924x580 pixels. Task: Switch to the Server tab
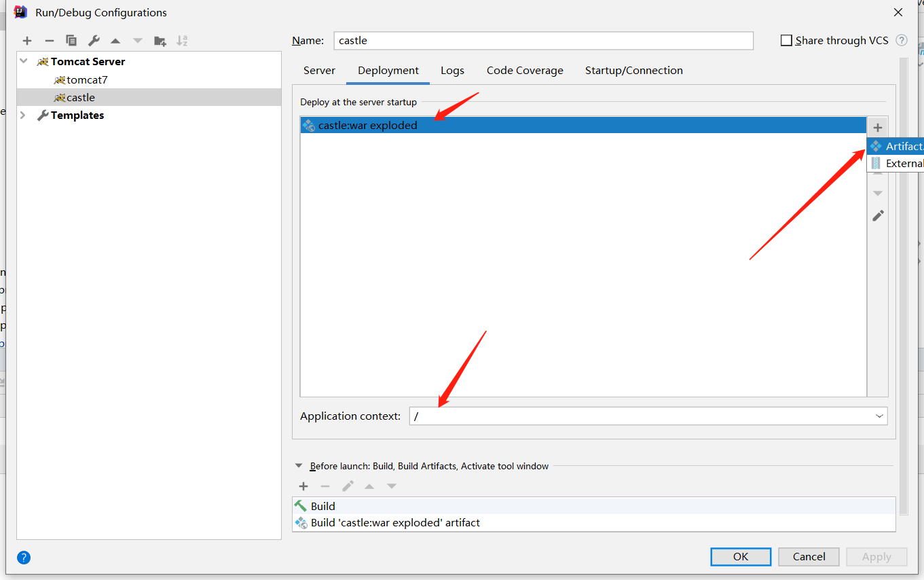tap(319, 70)
